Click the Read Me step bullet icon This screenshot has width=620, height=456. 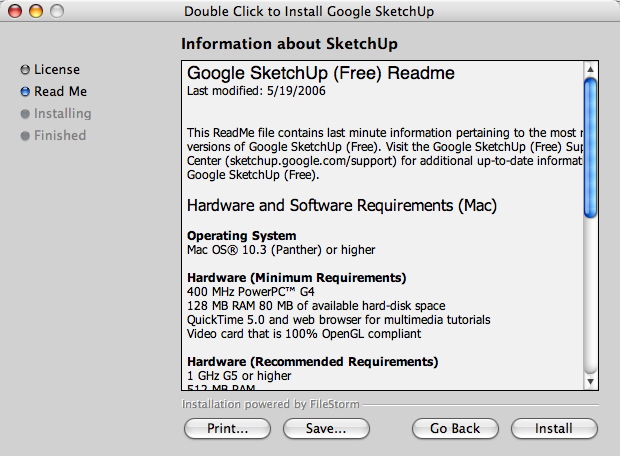point(25,92)
